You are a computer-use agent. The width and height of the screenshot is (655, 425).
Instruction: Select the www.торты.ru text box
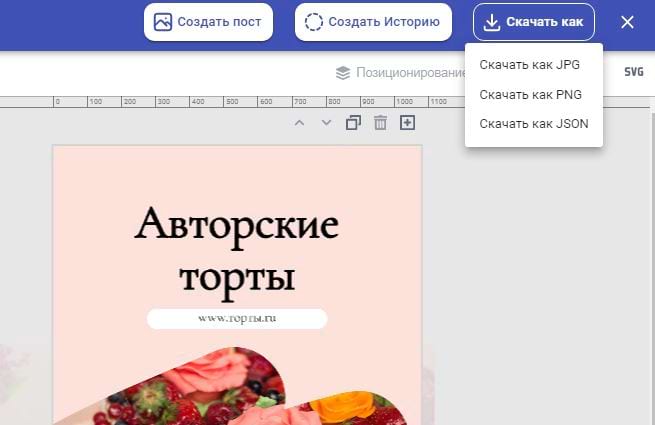click(237, 318)
